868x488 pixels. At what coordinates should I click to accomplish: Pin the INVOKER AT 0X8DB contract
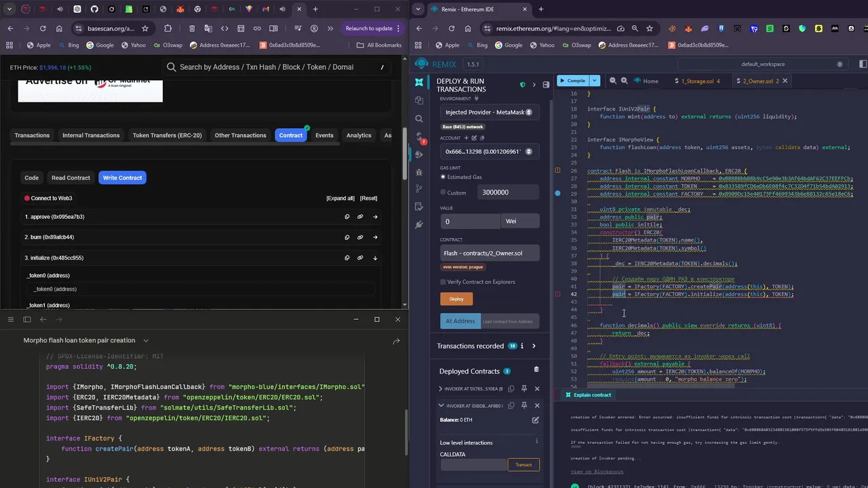(524, 405)
